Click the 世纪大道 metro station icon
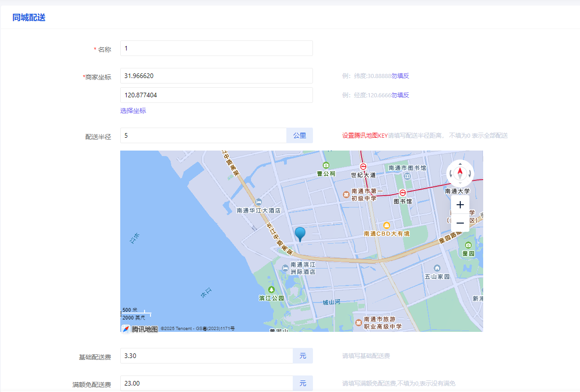 click(x=363, y=167)
